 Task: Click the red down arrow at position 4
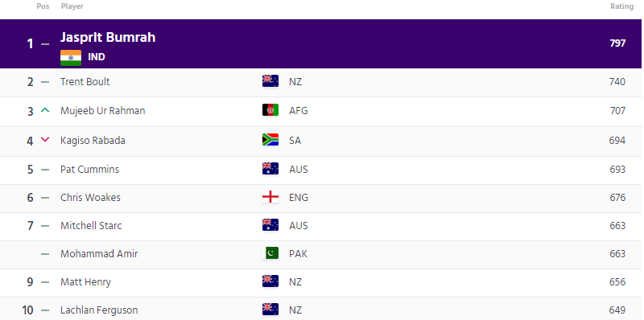point(45,140)
